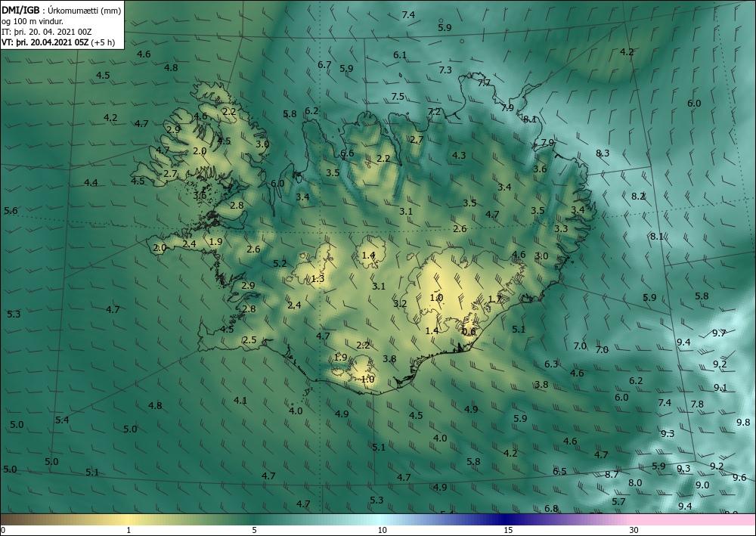Click the color scale label '30'
Viewport: 756px width, 536px height.
634,530
